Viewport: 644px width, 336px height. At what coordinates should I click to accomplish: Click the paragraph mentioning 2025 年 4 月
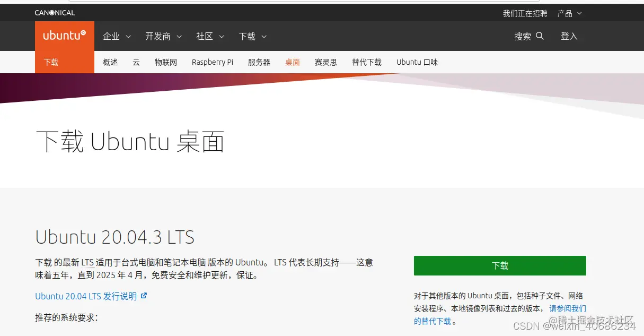pos(204,269)
